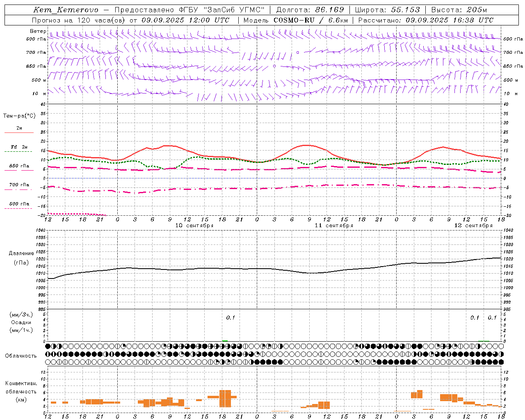Select 'Прогноз на 120 часа(ов)' forecast start text
Image resolution: width=525 pixels, height=420 pixels.
[x=79, y=20]
